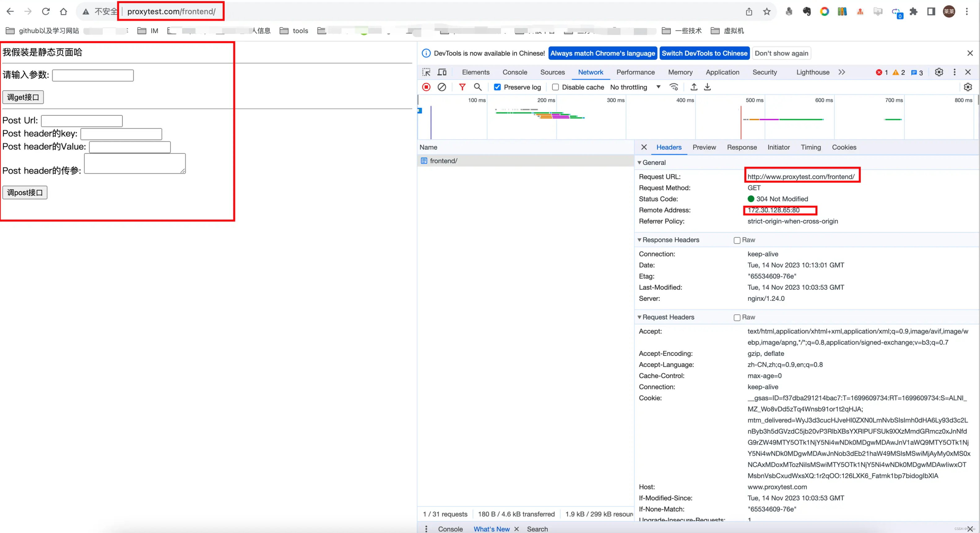Click the browser forward arrow

[x=28, y=11]
